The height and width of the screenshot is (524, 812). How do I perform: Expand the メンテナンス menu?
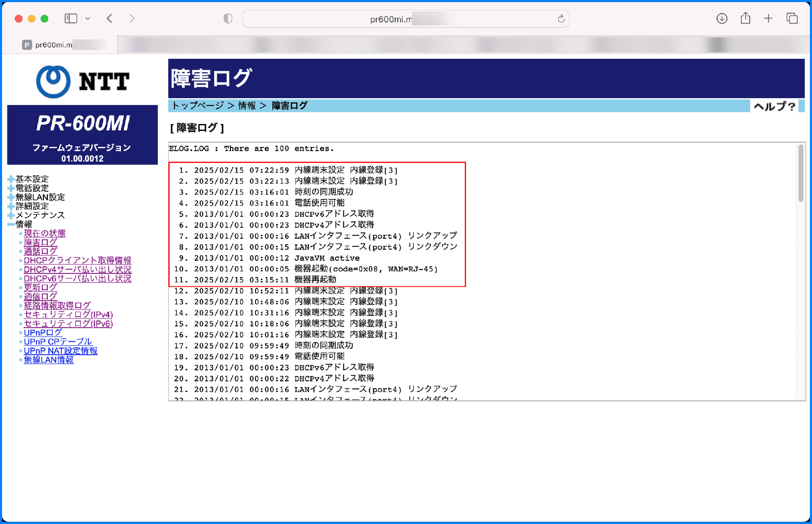[36, 215]
